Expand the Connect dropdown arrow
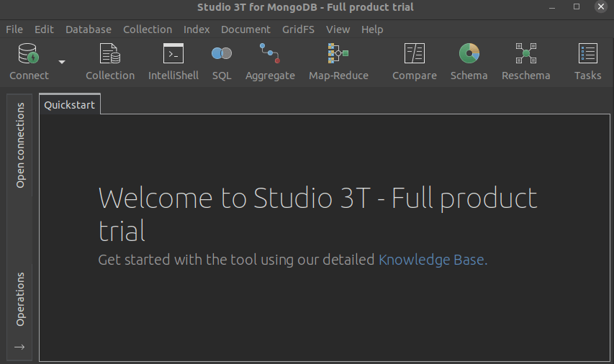The height and width of the screenshot is (364, 614). [x=61, y=62]
